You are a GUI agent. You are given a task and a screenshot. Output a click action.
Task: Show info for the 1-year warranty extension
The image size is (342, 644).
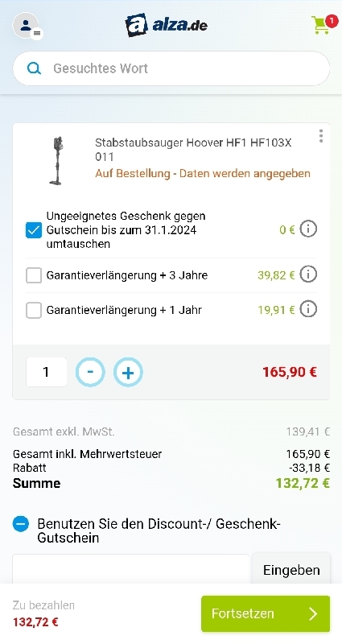click(308, 309)
